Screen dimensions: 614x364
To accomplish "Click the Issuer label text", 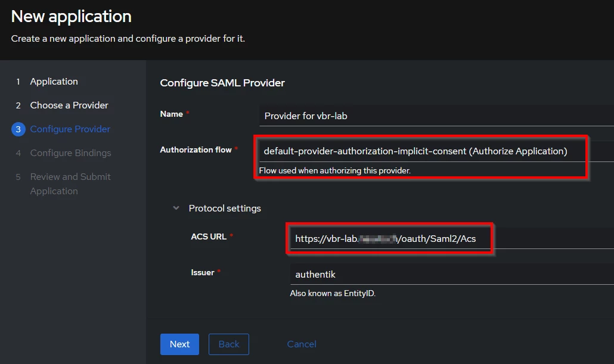I will (203, 272).
